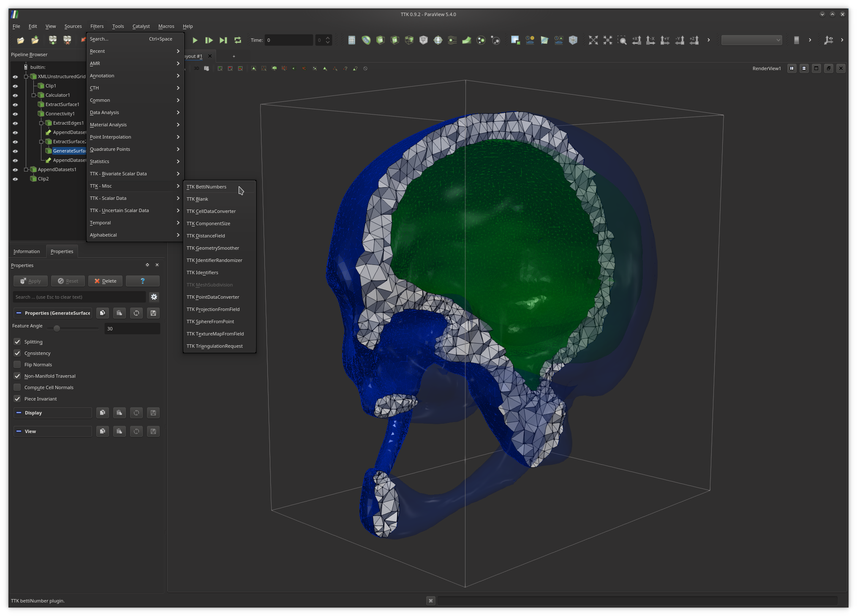
Task: Click Zoom To Box icon
Action: pos(622,40)
